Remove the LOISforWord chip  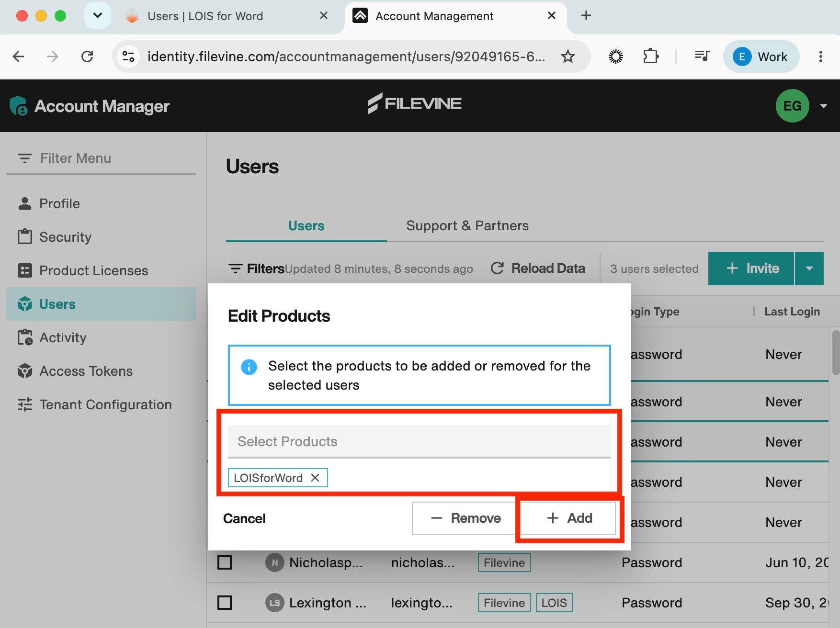pos(315,478)
